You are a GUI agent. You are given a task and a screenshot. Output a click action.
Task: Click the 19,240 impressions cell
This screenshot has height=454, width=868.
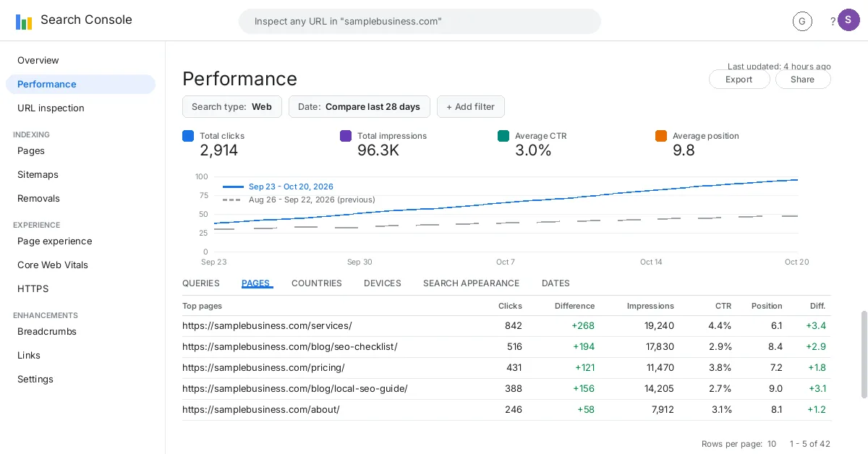[x=659, y=326]
